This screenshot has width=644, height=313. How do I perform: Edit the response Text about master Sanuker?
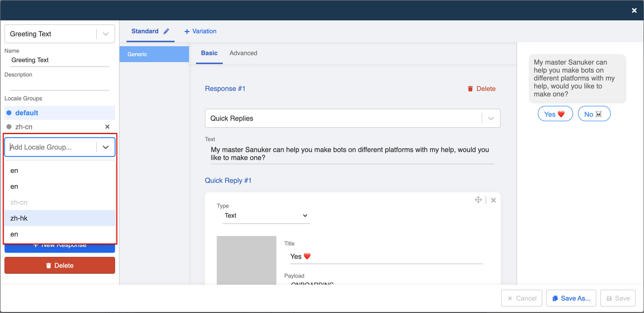pos(353,154)
